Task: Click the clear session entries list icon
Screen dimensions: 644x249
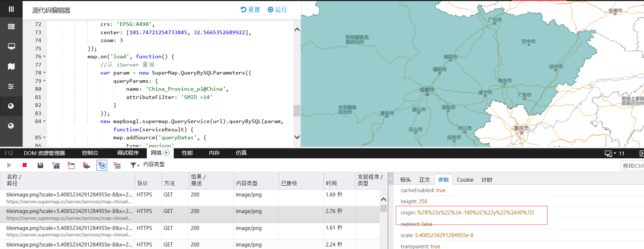Action: [x=117, y=165]
